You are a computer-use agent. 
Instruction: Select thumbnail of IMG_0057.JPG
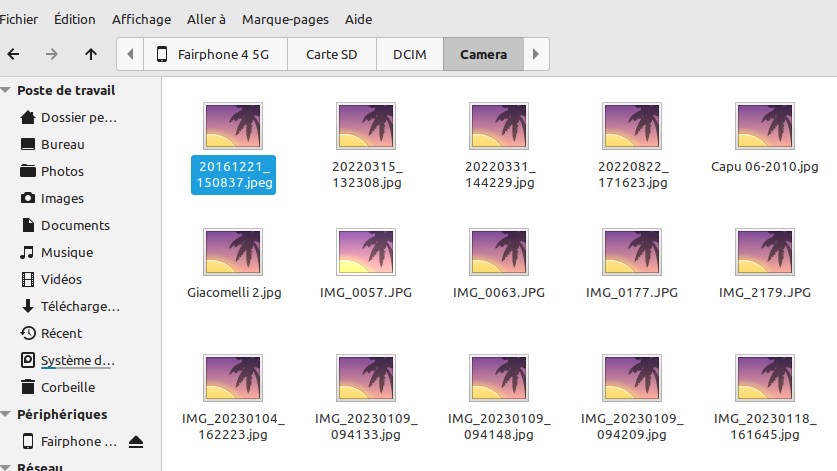click(x=366, y=252)
